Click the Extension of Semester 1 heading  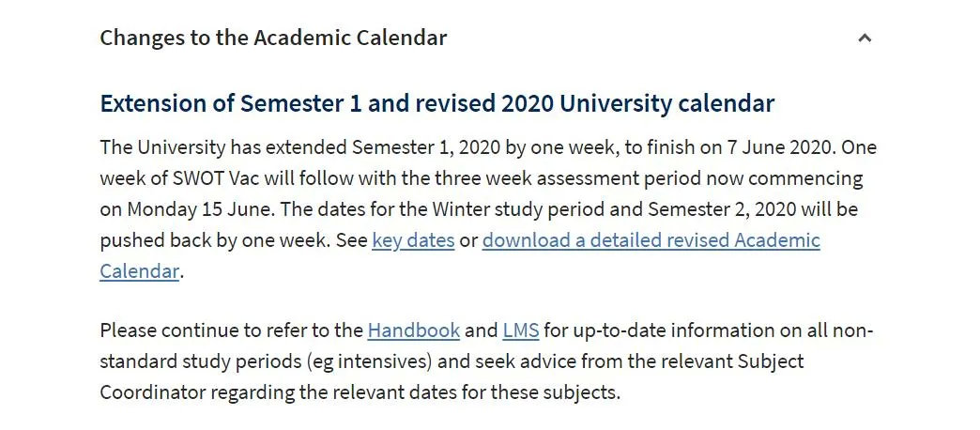pyautogui.click(x=436, y=104)
